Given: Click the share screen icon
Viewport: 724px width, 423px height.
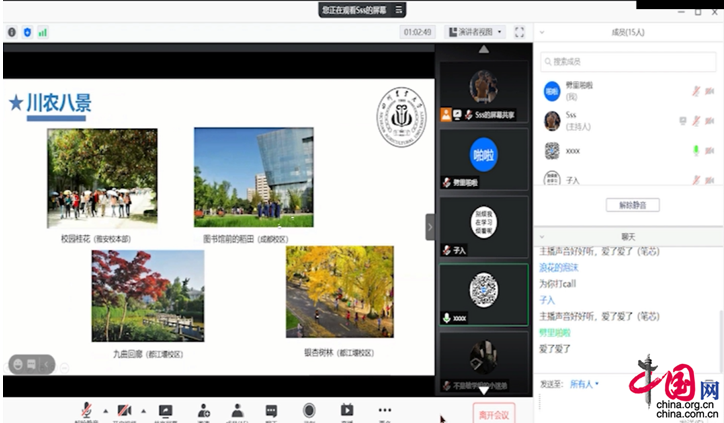Looking at the screenshot, I should (165, 410).
